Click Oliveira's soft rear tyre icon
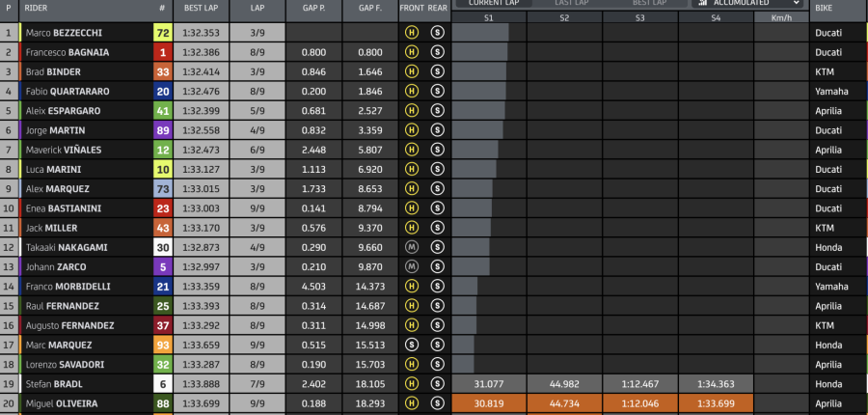 coord(437,403)
